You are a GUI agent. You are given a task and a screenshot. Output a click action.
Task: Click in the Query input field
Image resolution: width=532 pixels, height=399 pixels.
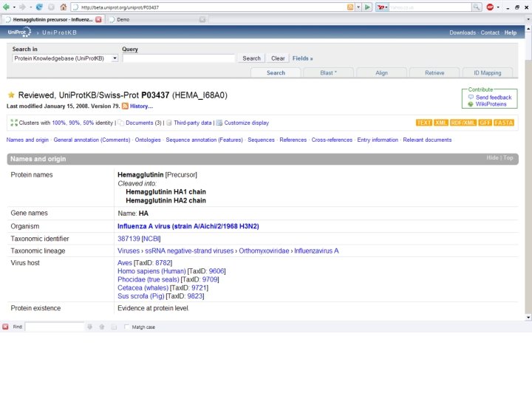(x=179, y=58)
